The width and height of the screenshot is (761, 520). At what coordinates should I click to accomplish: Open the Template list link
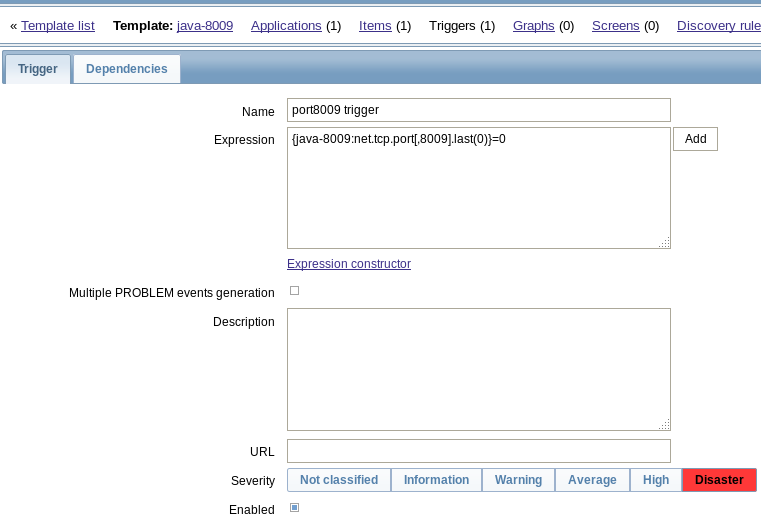coord(58,26)
